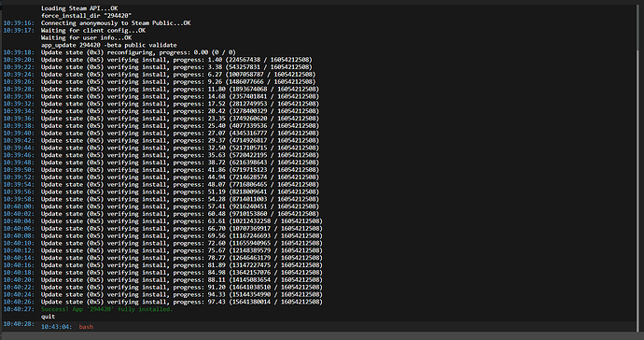Click the progress 27.07 log line
Viewport: 644px width, 340px height.
(x=180, y=134)
